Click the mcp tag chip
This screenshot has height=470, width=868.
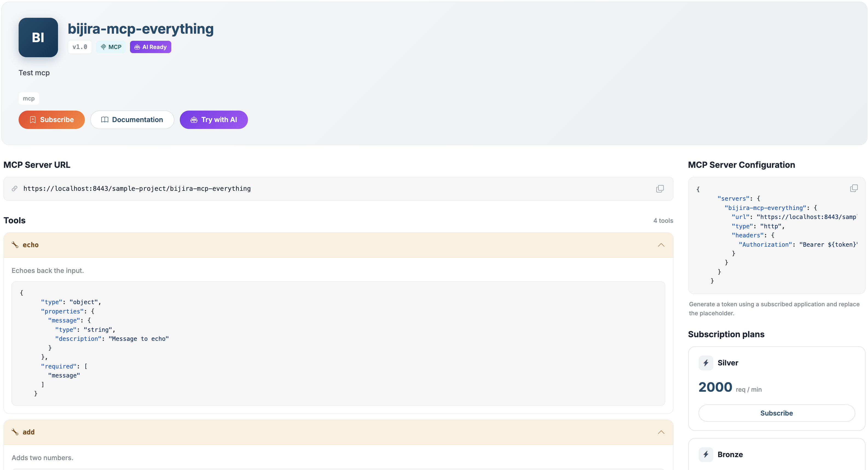coord(29,99)
